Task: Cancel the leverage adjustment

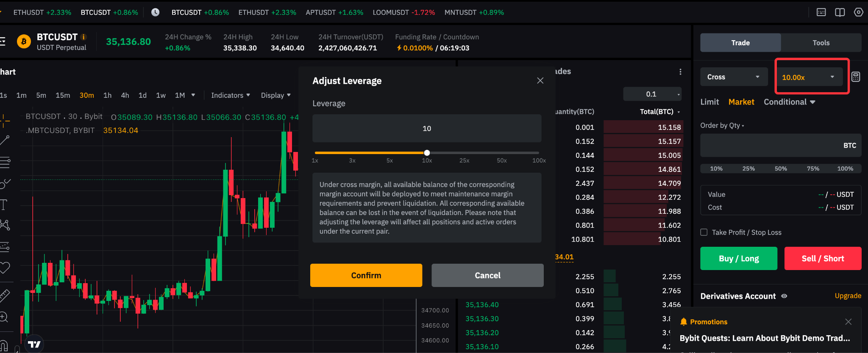Action: [x=487, y=276]
